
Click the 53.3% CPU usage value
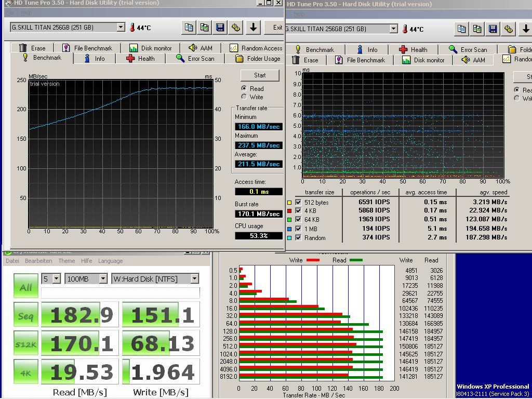point(259,235)
